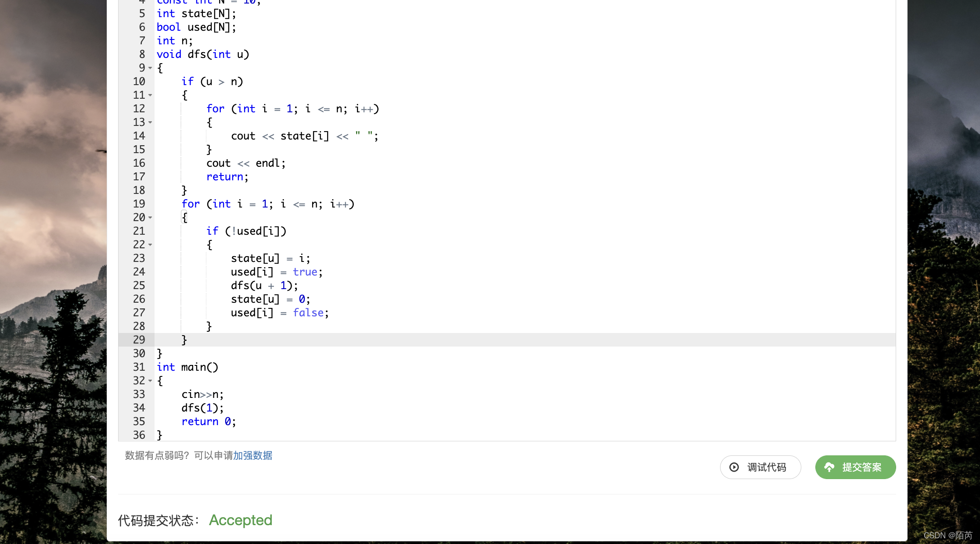Click the 代码提交状态 label
980x544 pixels.
(158, 521)
